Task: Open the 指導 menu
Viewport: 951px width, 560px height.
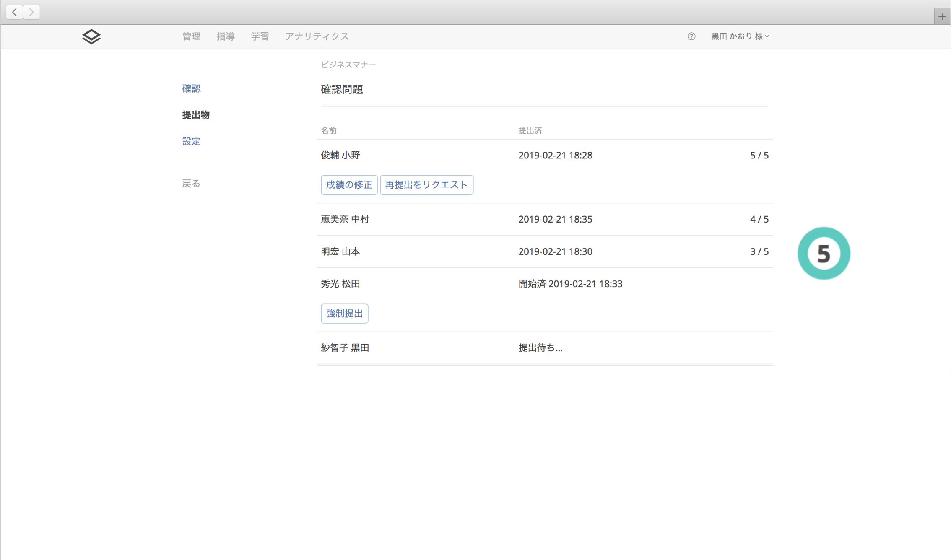Action: 226,36
